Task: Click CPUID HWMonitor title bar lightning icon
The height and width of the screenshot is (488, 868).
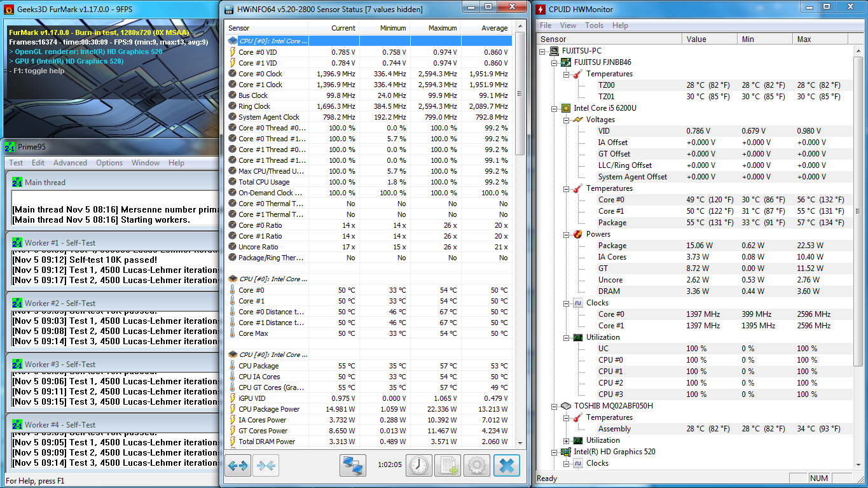Action: 541,9
